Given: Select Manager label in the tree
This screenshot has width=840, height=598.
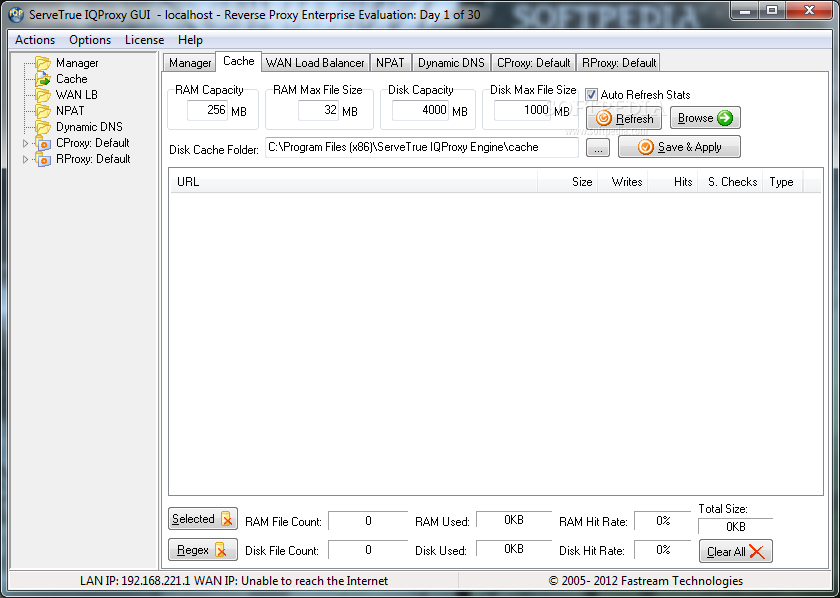Looking at the screenshot, I should [x=77, y=63].
